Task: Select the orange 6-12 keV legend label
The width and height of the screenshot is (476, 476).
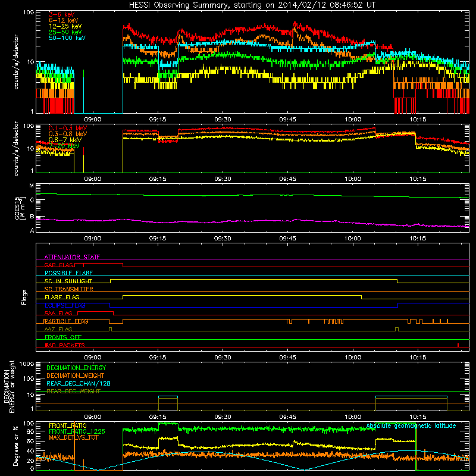Action: click(x=64, y=20)
